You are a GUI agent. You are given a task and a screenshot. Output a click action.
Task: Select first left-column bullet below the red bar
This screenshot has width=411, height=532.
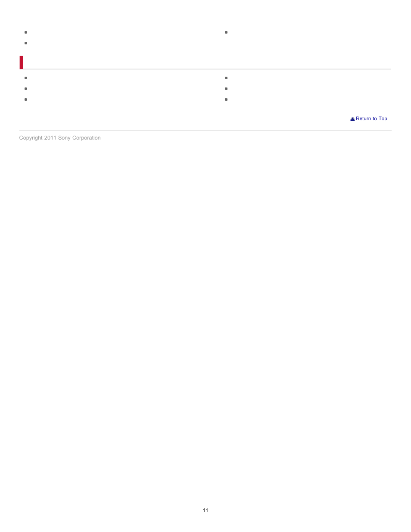(26, 78)
